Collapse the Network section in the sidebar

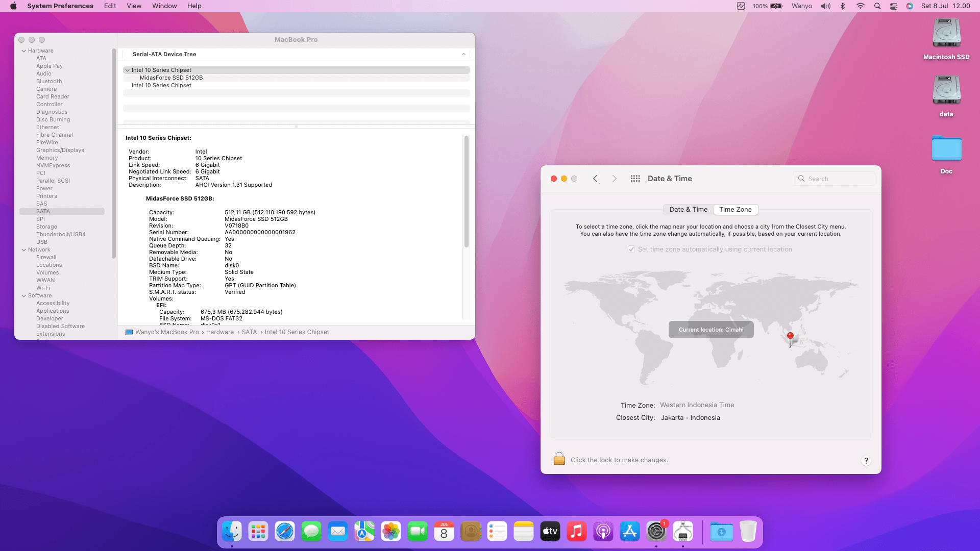pyautogui.click(x=23, y=250)
